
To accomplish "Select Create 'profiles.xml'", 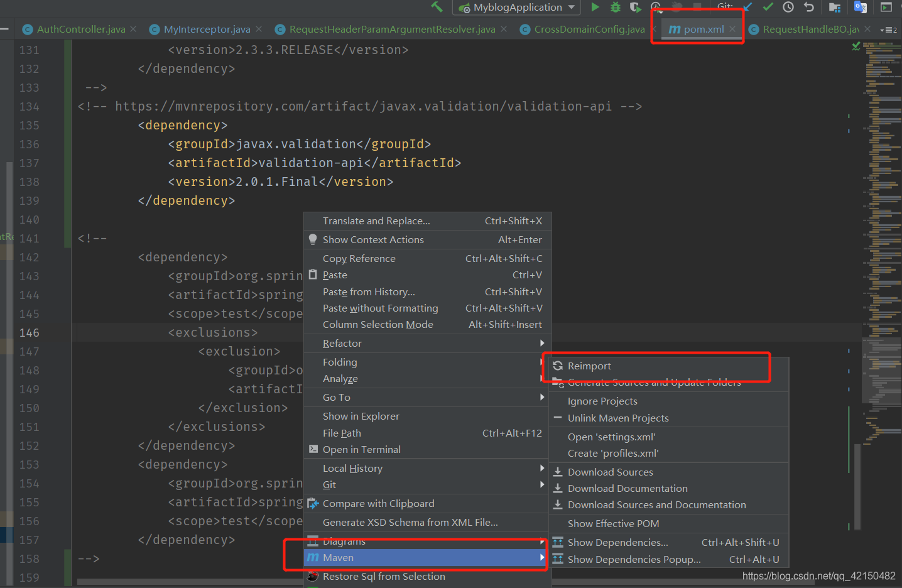I will [x=669, y=454].
